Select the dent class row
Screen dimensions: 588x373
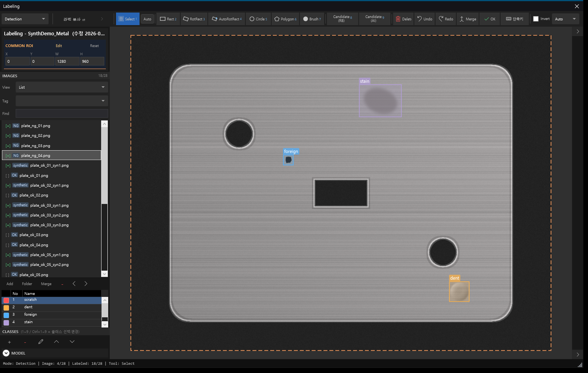coord(52,307)
